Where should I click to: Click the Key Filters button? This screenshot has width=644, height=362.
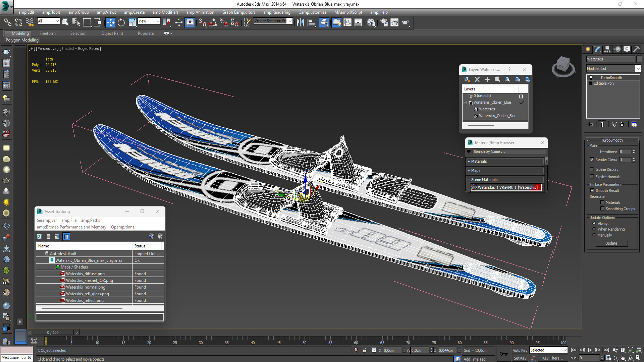(x=552, y=358)
